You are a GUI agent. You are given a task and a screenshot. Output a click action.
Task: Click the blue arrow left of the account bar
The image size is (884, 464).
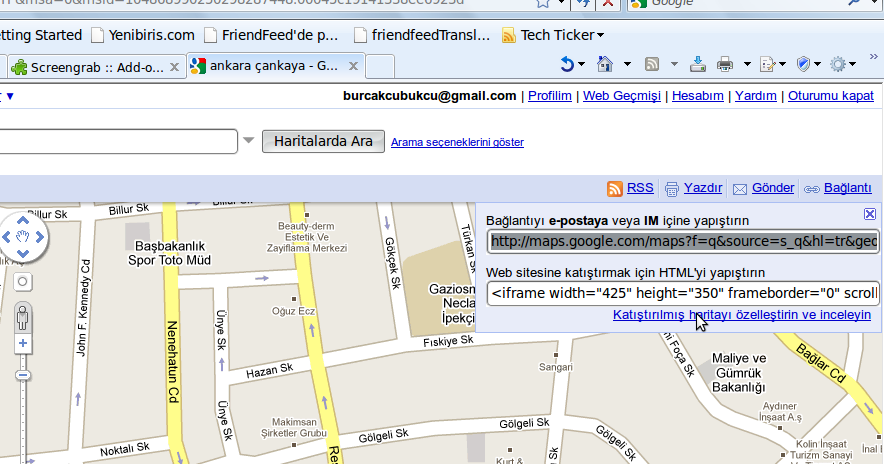coord(10,96)
